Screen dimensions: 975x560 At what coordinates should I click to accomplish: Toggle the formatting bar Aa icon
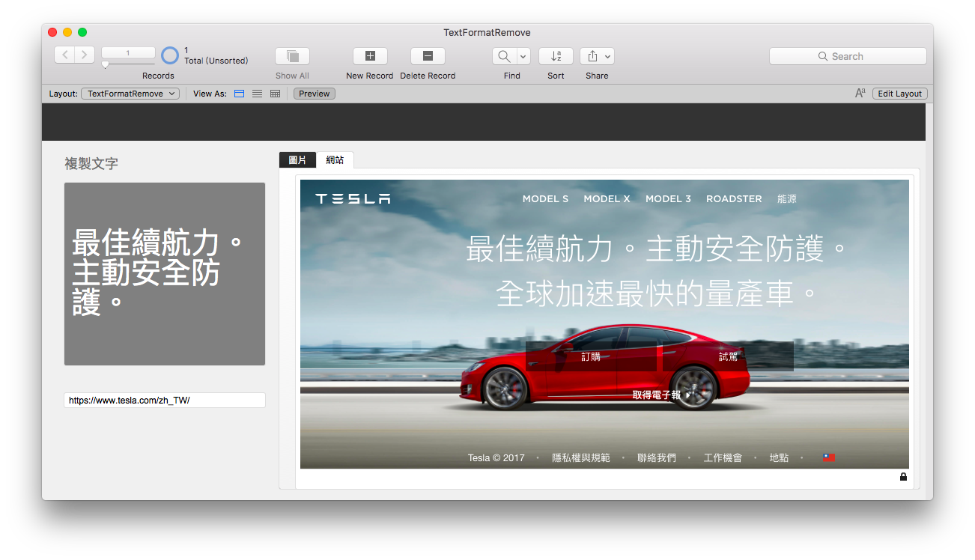(860, 94)
